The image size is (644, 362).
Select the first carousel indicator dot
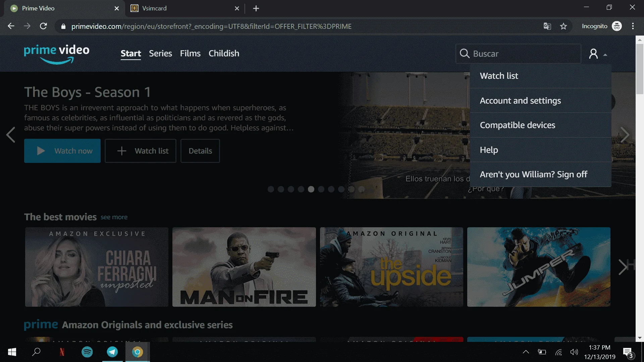click(x=271, y=189)
